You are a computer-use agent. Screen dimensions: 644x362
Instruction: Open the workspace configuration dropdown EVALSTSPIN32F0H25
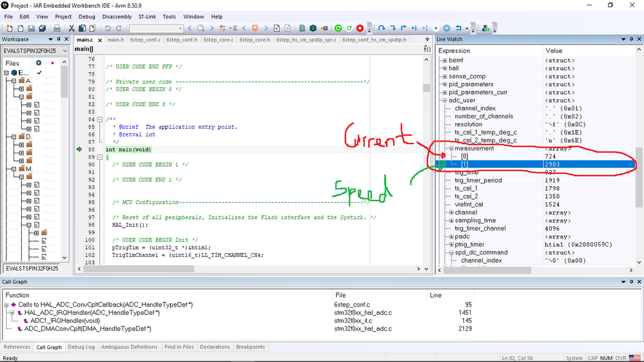click(34, 51)
